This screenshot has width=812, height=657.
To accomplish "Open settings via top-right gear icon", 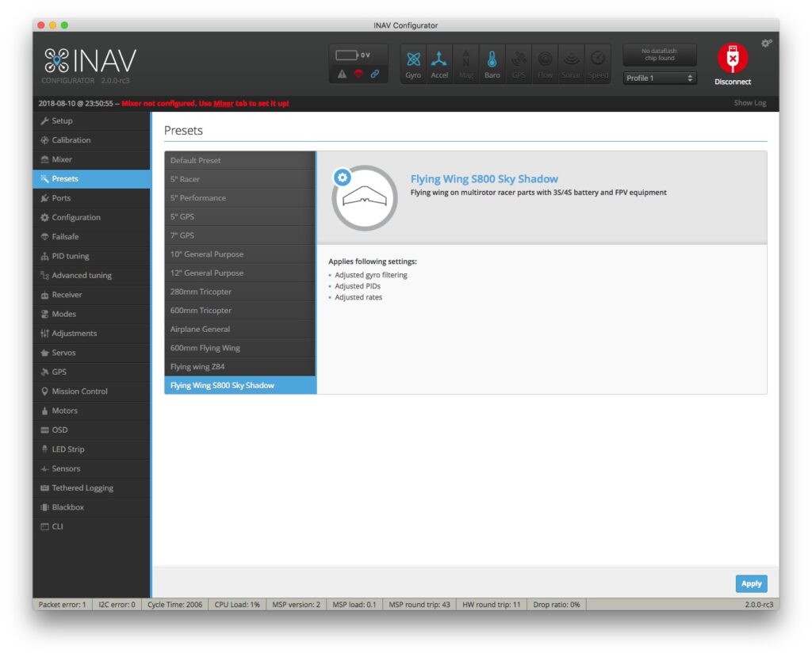I will [x=766, y=44].
